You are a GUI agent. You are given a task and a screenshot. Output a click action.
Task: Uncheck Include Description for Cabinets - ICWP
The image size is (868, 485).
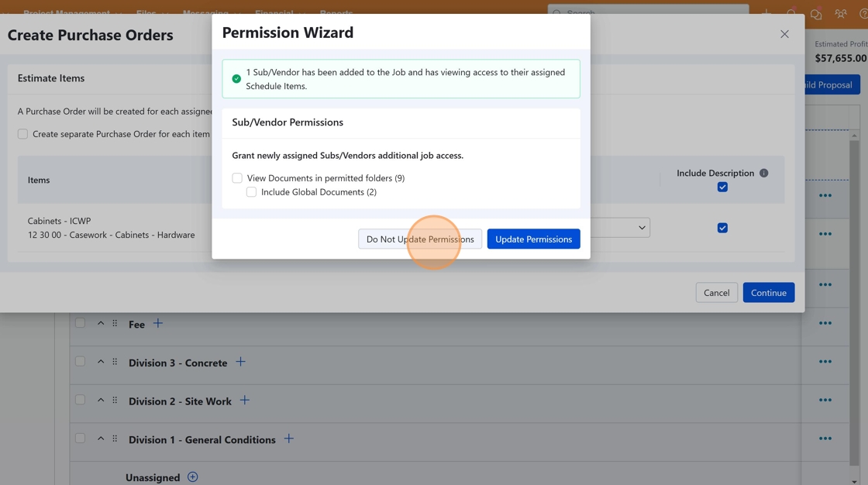[722, 228]
